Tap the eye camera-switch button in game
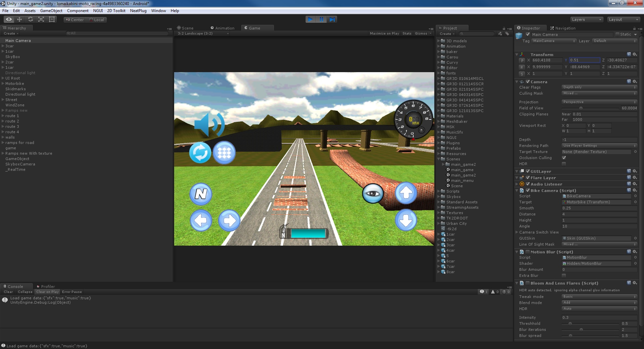644x349 pixels. [373, 193]
